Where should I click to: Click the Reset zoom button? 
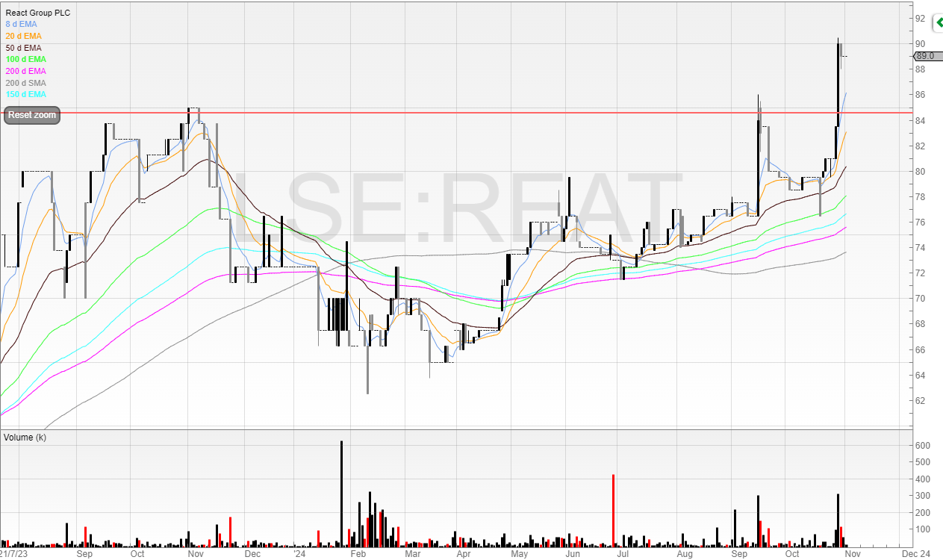[32, 116]
